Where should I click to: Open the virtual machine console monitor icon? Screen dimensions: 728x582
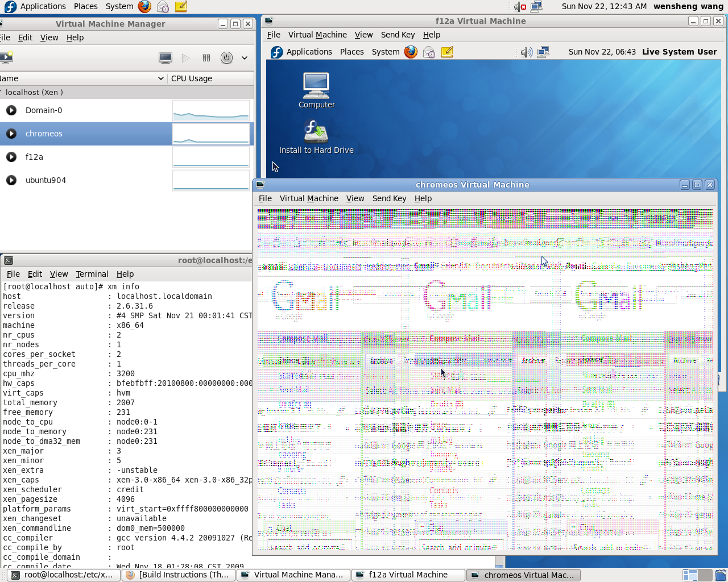(166, 58)
